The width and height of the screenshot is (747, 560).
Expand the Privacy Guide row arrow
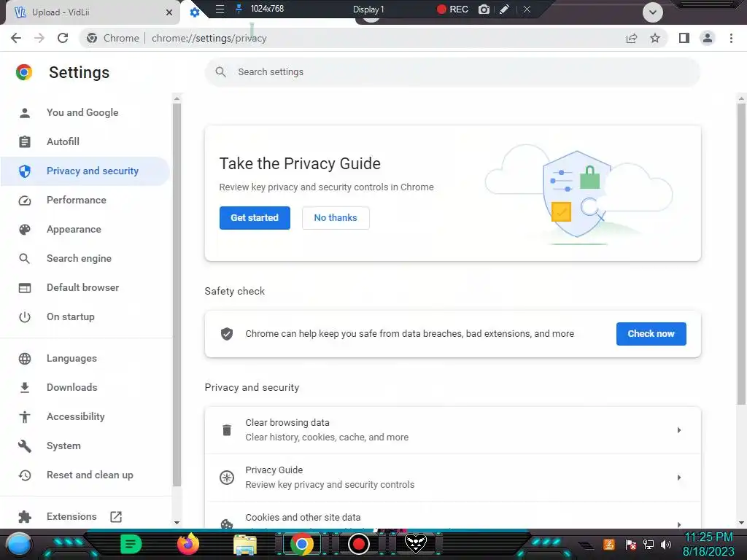tap(679, 478)
